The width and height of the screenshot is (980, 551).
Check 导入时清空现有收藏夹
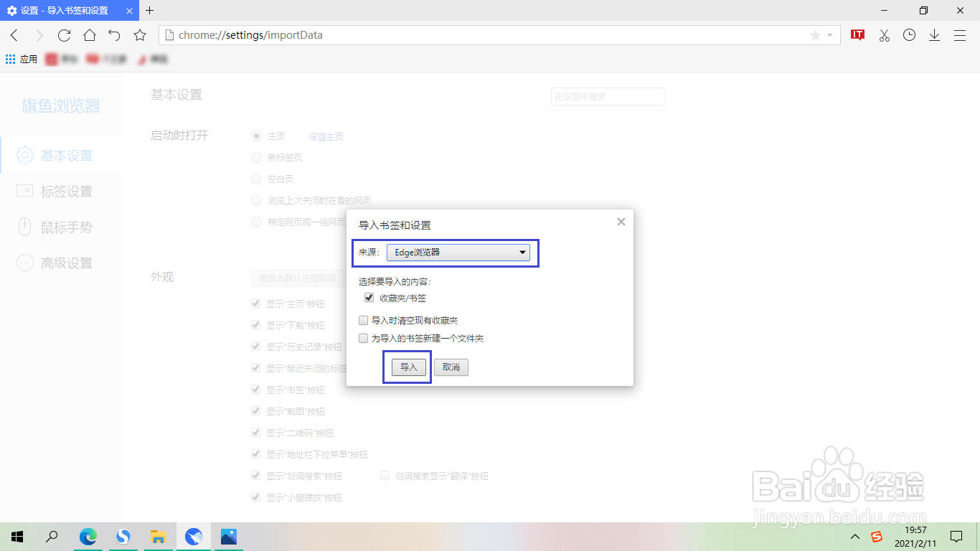coord(364,321)
